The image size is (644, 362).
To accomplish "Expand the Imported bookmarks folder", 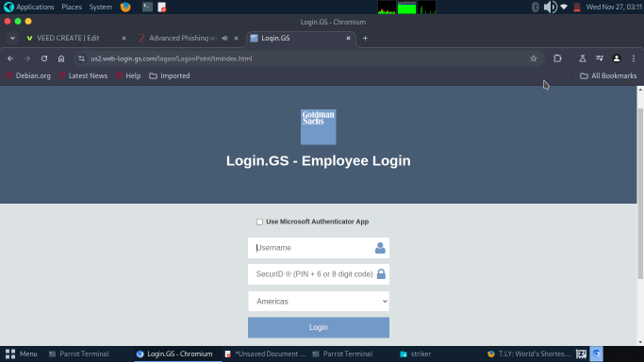I will [x=170, y=76].
